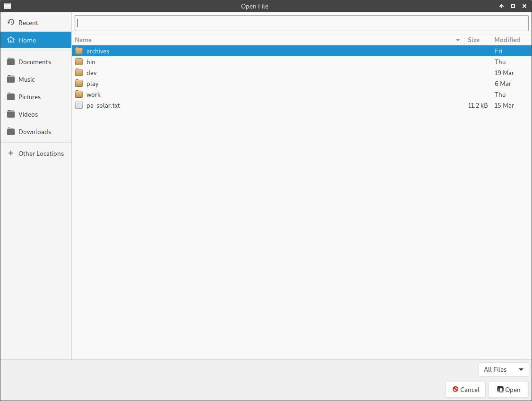Open the Recent files location
Image resolution: width=532 pixels, height=401 pixels.
pyautogui.click(x=28, y=23)
